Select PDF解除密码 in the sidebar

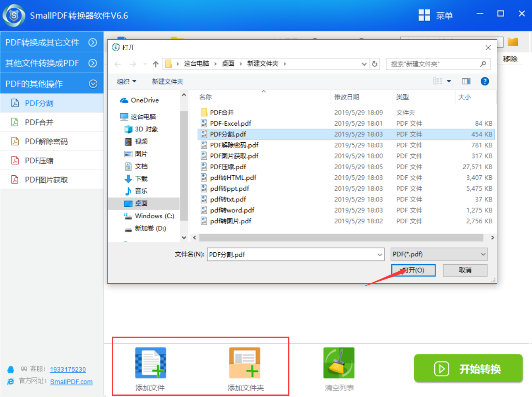[x=52, y=141]
